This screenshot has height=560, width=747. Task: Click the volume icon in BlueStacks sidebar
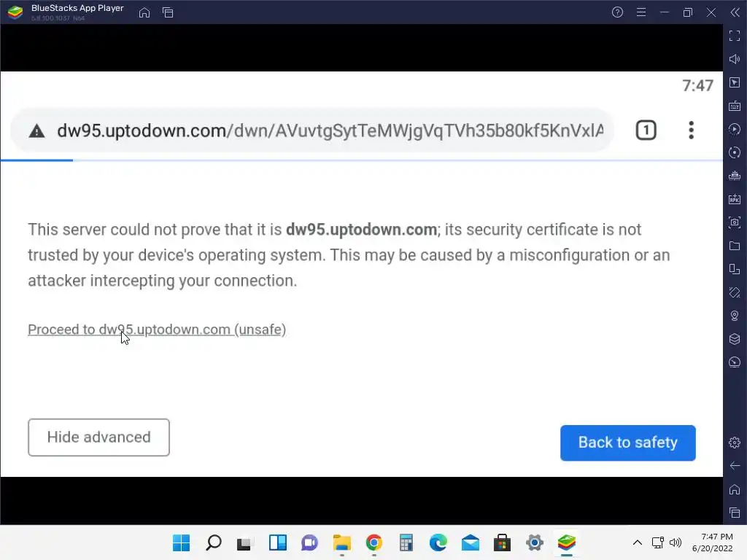pos(735,59)
